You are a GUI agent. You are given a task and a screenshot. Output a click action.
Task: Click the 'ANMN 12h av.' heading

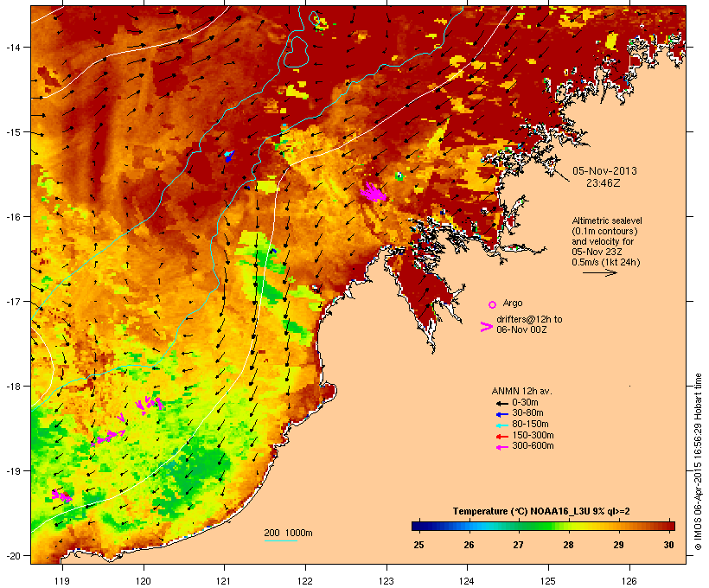[521, 391]
